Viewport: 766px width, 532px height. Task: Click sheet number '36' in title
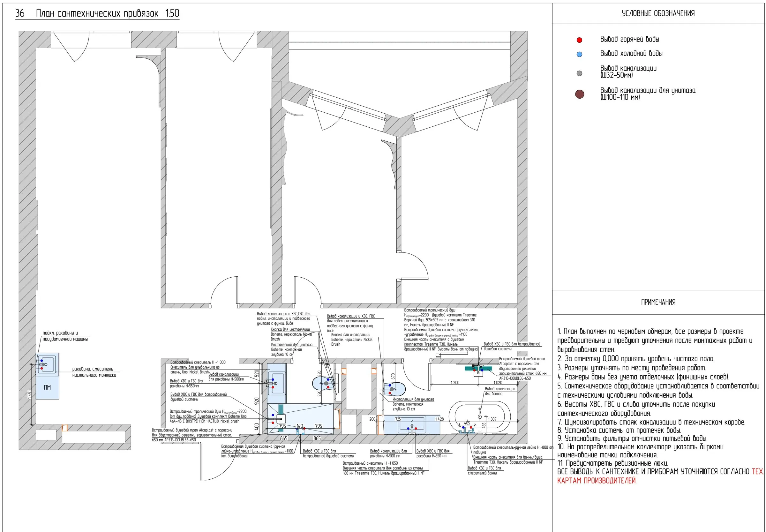coord(20,13)
